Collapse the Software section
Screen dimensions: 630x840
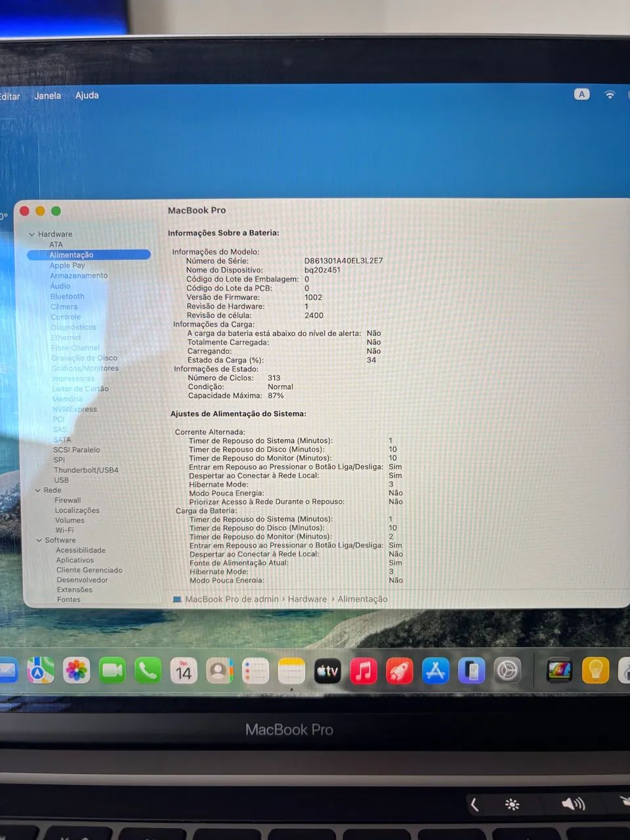tap(39, 540)
